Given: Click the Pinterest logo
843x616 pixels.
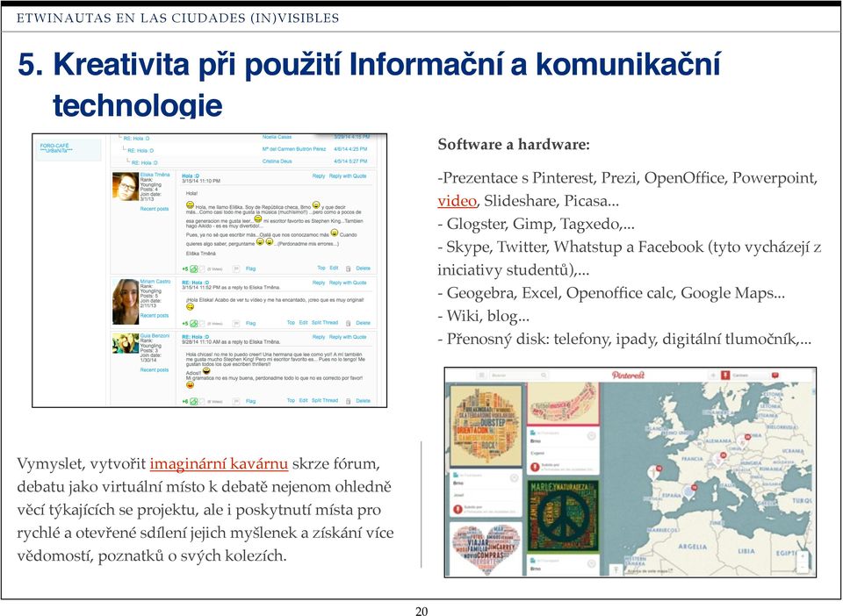Looking at the screenshot, I should (628, 375).
